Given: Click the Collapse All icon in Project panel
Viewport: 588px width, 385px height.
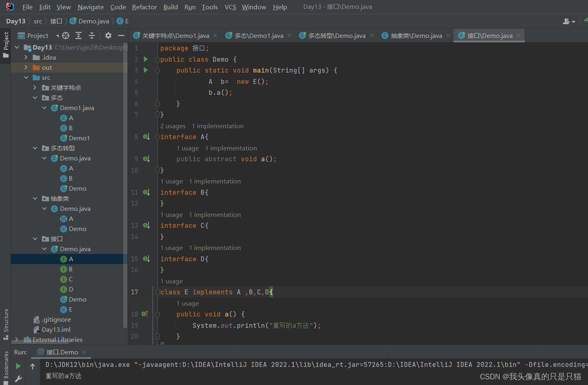Looking at the screenshot, I should (x=92, y=35).
